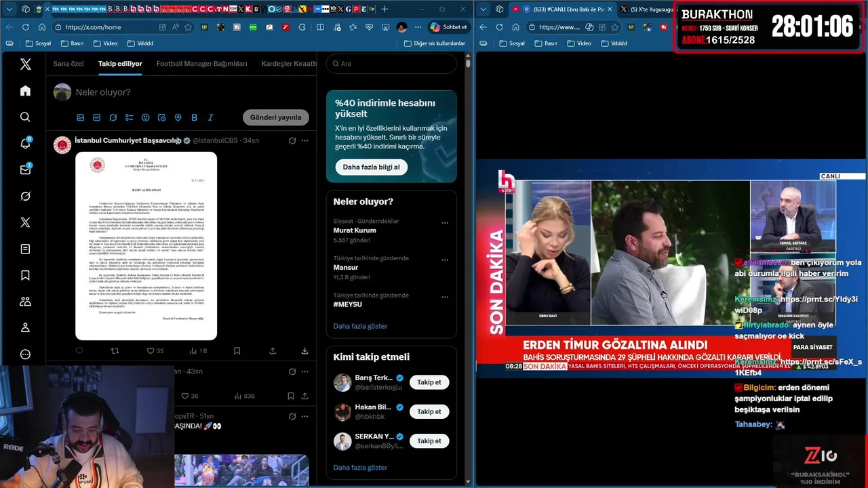This screenshot has height=488, width=868.
Task: Favorite this page with star icon
Action: point(188,27)
